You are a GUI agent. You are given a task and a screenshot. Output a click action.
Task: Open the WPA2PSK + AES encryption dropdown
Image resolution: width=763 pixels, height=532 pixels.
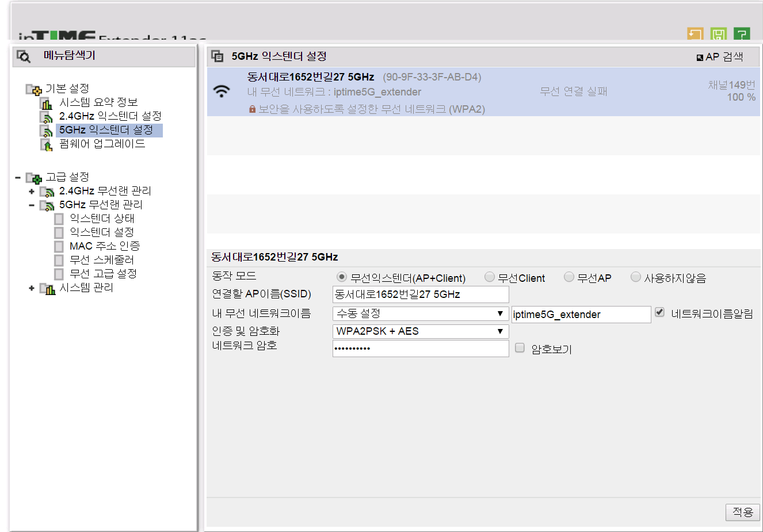coord(421,331)
